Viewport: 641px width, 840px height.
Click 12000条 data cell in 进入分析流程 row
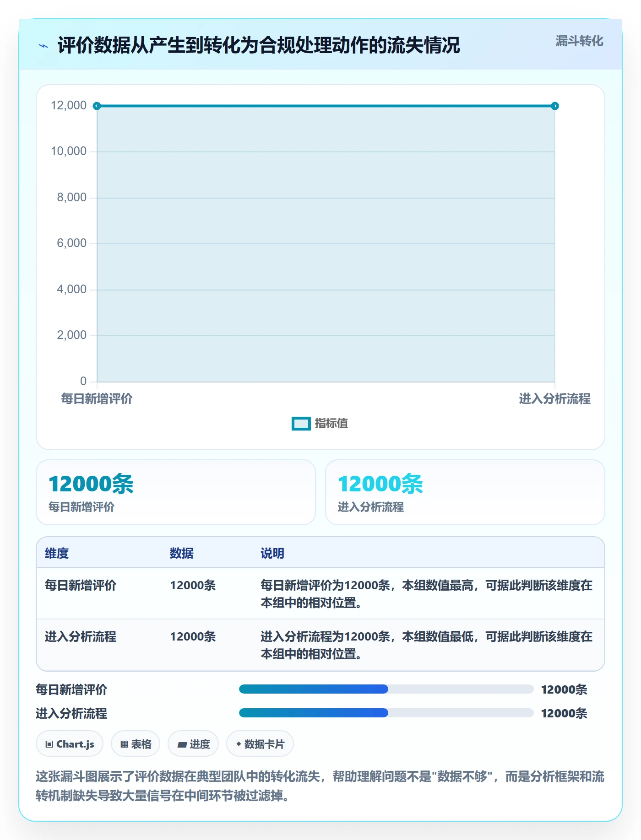tap(193, 637)
